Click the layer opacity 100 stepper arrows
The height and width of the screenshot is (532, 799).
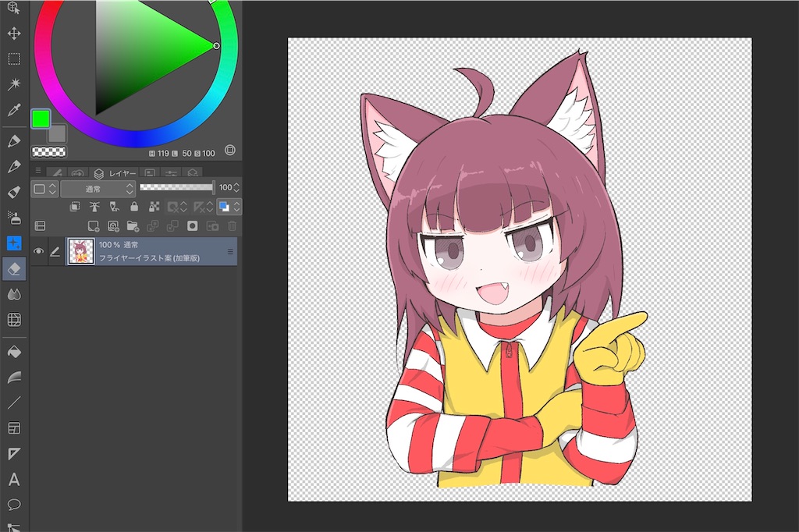[236, 187]
